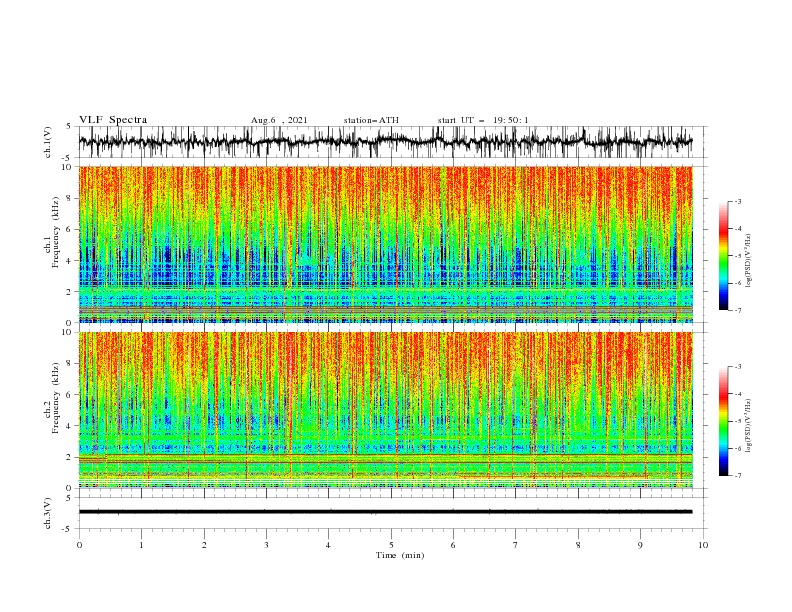Viewport: 792px width, 612px height.
Task: Click time axis tick label "7"
Action: [x=516, y=545]
